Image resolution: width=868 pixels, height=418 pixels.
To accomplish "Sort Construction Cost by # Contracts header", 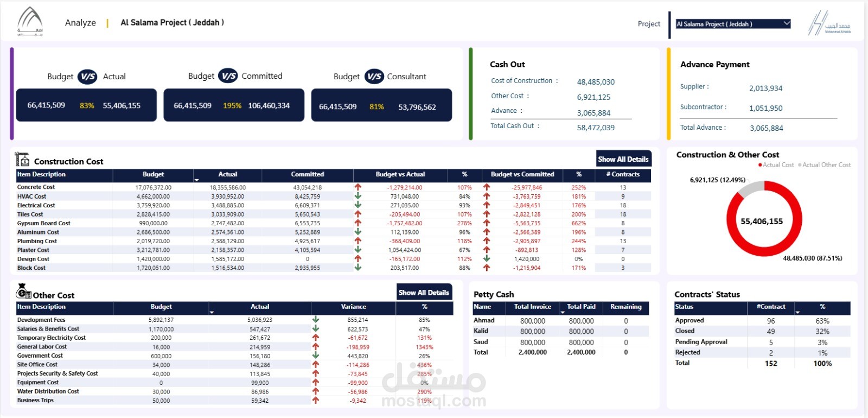I will 623,174.
